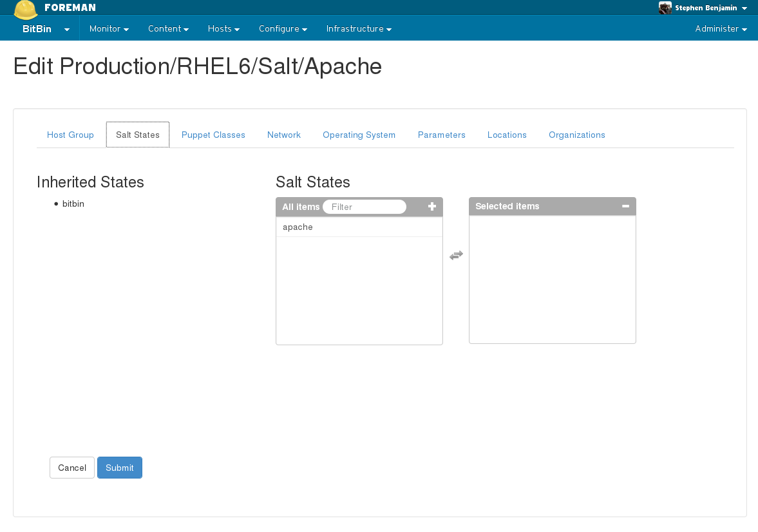This screenshot has height=532, width=758.
Task: Open the Administer menu
Action: [x=721, y=29]
